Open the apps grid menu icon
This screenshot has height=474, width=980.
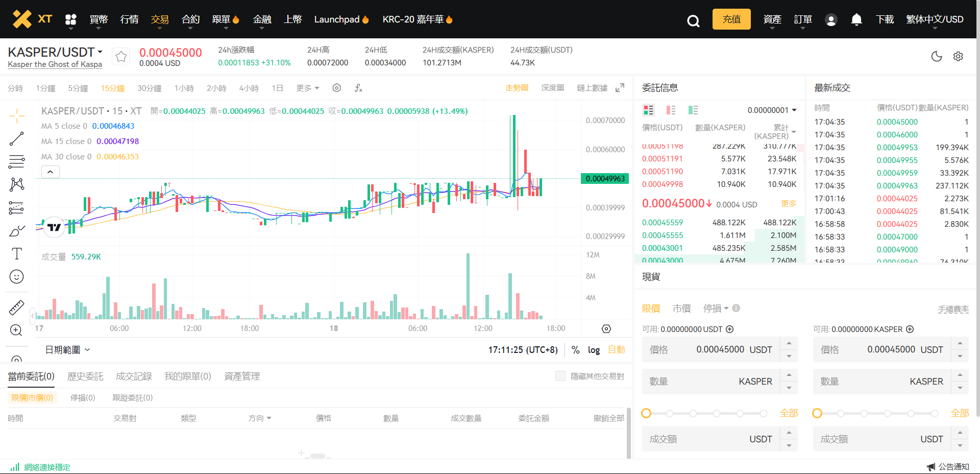pos(71,19)
